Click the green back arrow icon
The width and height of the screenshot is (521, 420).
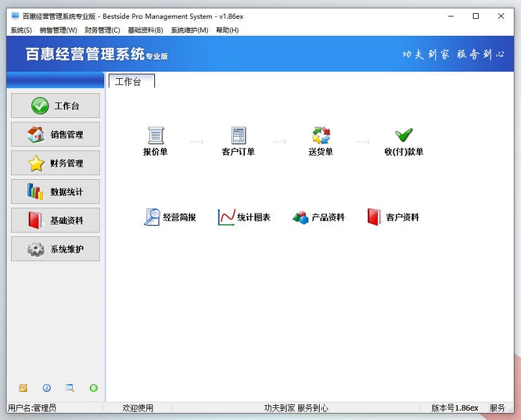(94, 388)
